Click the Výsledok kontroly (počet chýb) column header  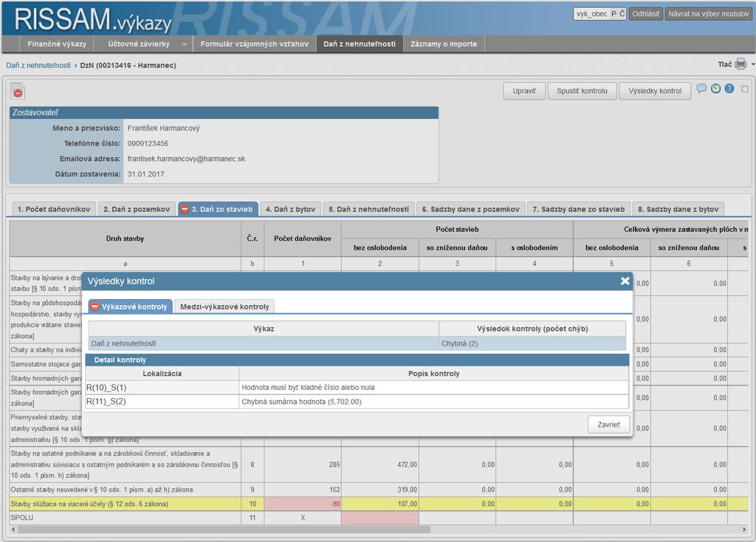coord(532,329)
